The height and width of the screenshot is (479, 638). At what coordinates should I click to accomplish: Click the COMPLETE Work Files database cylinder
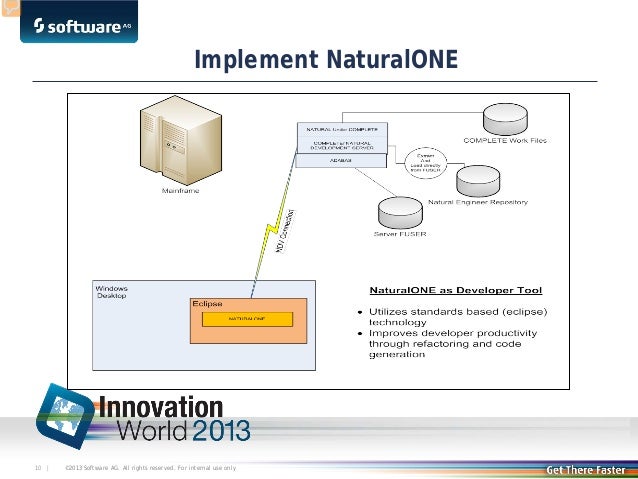click(x=505, y=119)
